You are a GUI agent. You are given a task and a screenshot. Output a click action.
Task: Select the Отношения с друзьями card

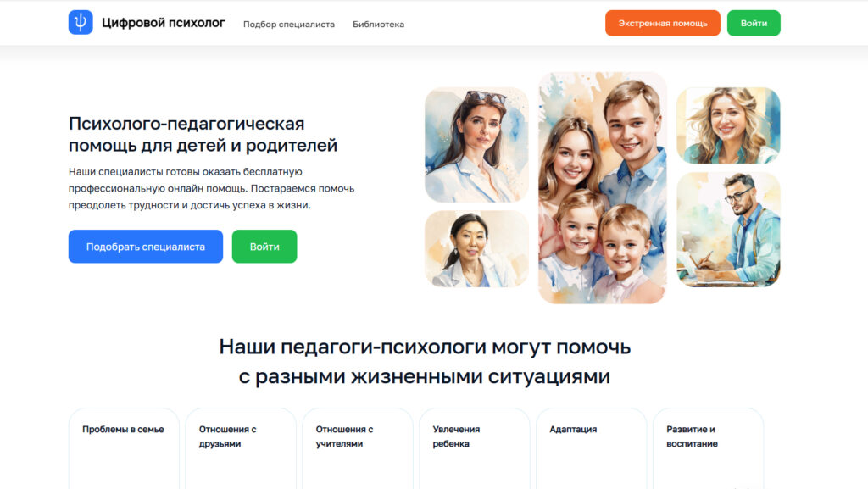click(241, 448)
